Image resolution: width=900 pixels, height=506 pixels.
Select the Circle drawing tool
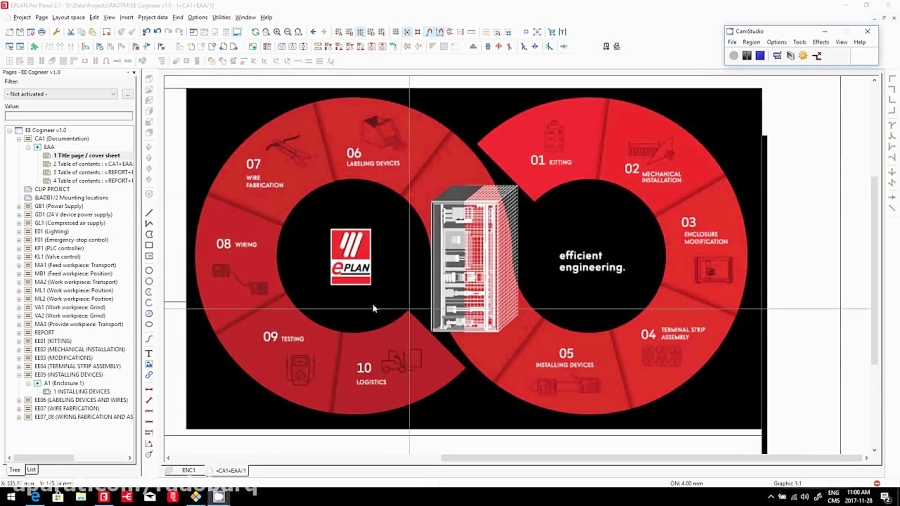click(149, 270)
